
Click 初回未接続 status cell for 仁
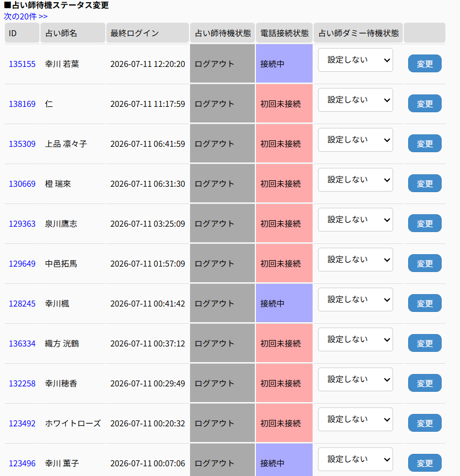pos(284,104)
